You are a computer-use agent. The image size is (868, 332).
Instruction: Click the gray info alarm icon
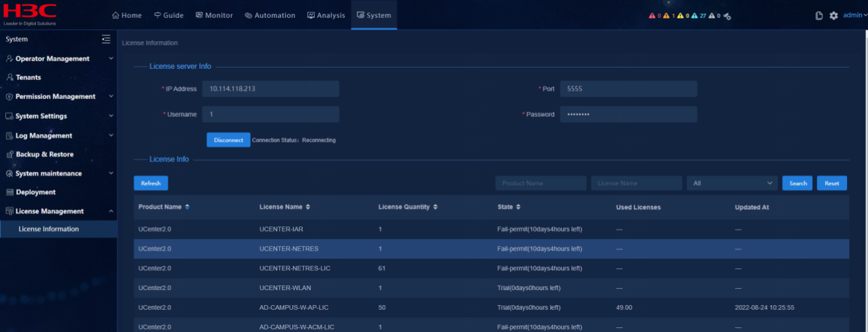pyautogui.click(x=711, y=16)
